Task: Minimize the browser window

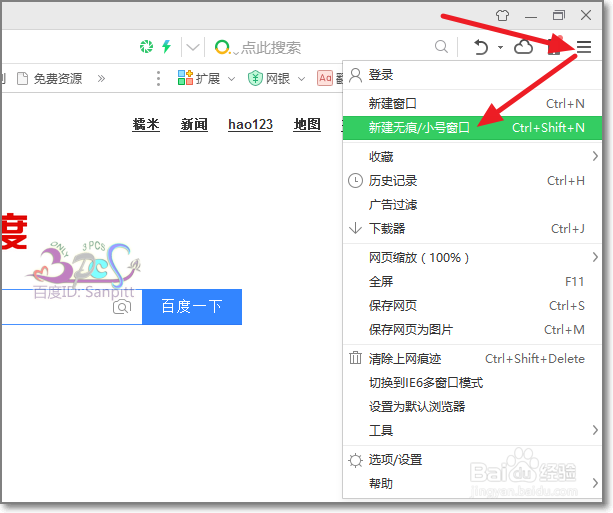Action: (531, 17)
